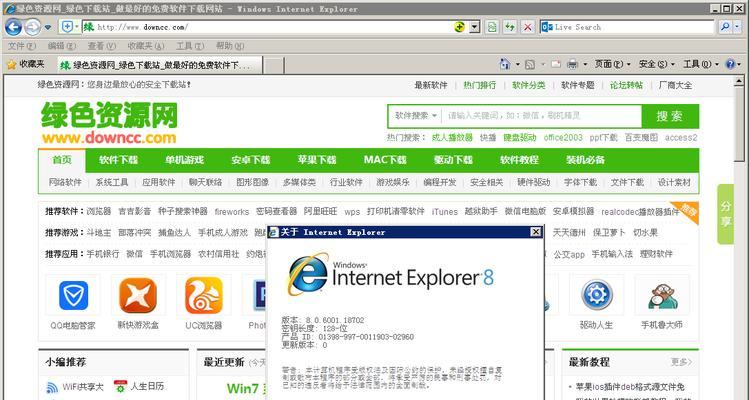Image resolution: width=749 pixels, height=400 pixels.
Task: Open the 最新软件 top link
Action: [x=431, y=86]
